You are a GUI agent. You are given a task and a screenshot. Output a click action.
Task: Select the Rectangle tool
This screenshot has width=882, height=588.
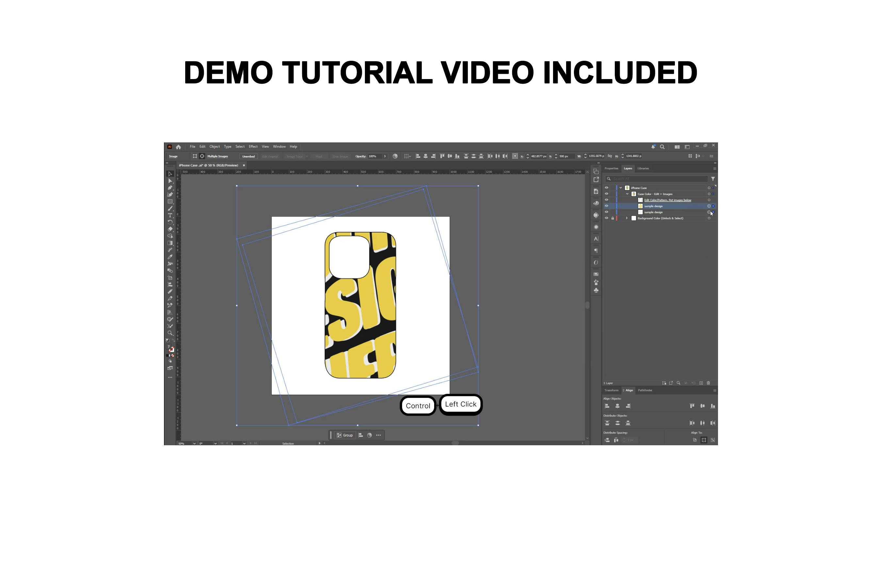click(x=170, y=201)
